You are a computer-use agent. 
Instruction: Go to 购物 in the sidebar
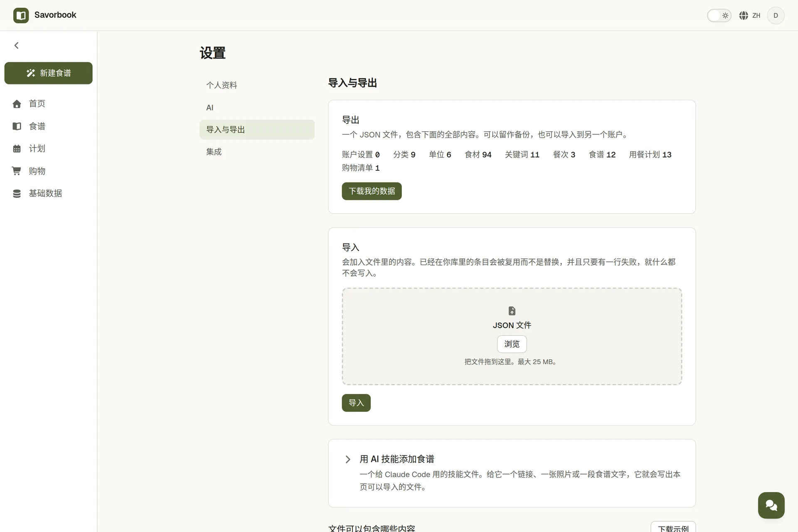(x=49, y=171)
